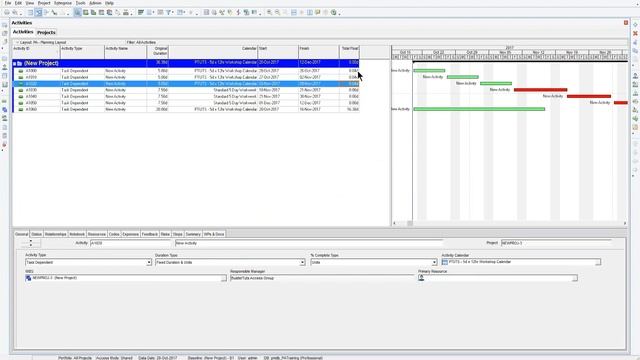Click the New Project folder icon
The height and width of the screenshot is (360, 640).
click(x=19, y=63)
